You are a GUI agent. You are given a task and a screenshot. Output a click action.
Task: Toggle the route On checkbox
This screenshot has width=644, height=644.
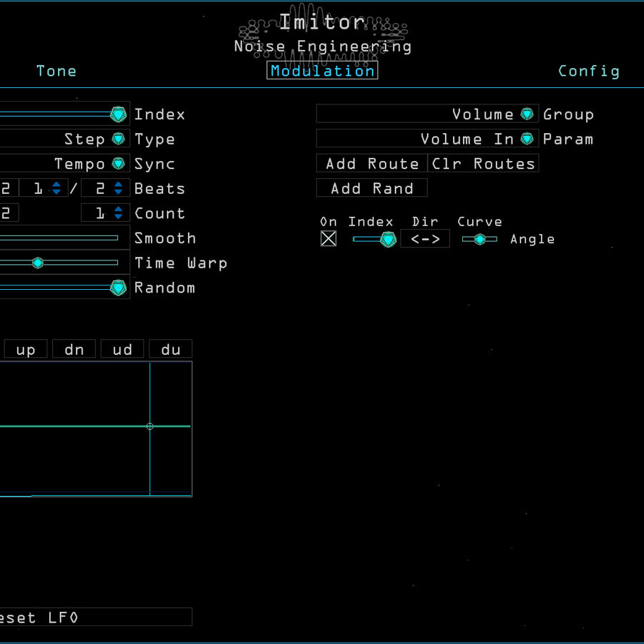click(328, 239)
